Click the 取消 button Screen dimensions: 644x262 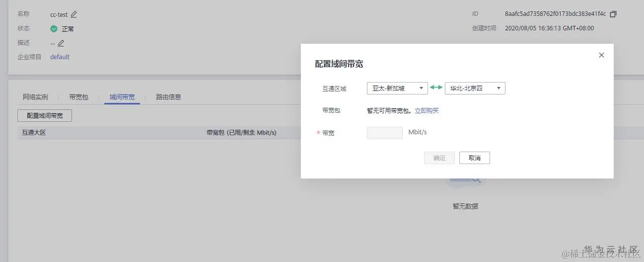tap(475, 158)
